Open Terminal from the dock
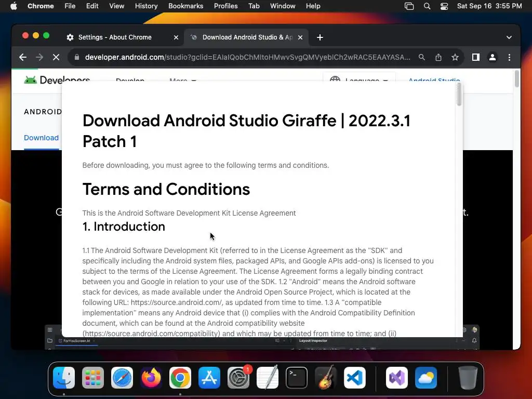This screenshot has height=399, width=532. 297,378
